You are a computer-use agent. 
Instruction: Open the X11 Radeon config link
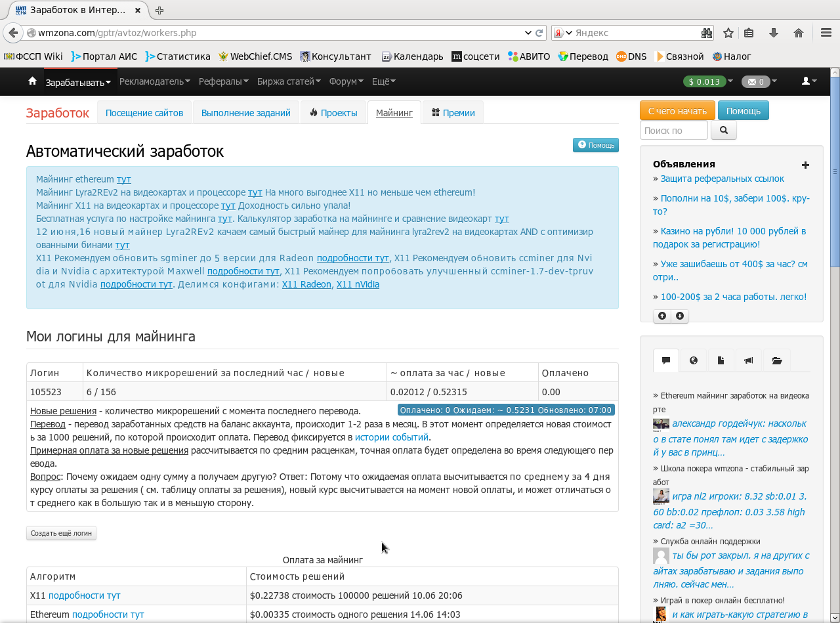tap(306, 284)
